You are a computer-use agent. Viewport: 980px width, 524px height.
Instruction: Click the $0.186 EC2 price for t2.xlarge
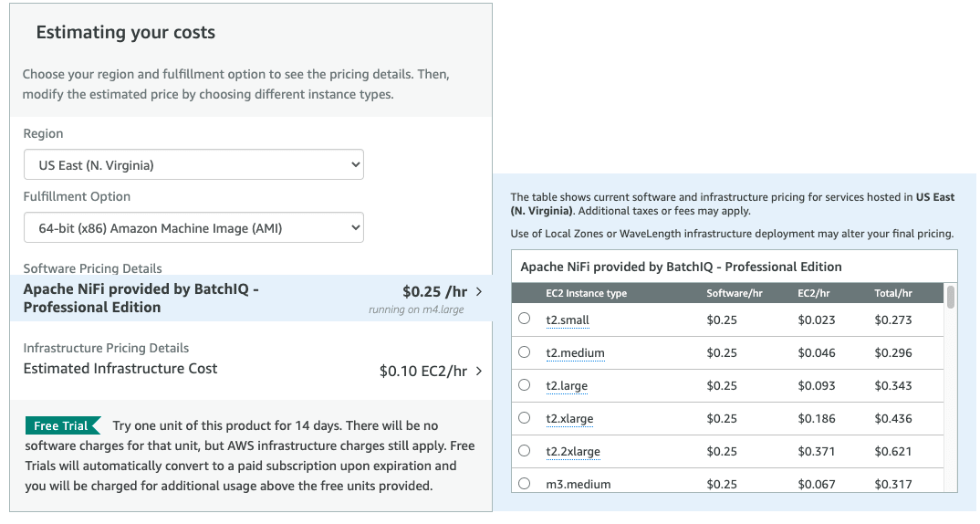point(817,419)
